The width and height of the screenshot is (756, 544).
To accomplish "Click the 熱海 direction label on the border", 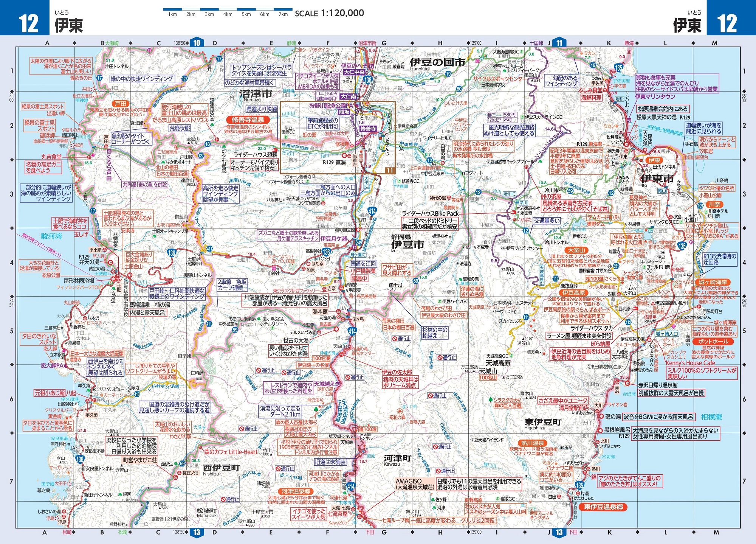I will [629, 43].
